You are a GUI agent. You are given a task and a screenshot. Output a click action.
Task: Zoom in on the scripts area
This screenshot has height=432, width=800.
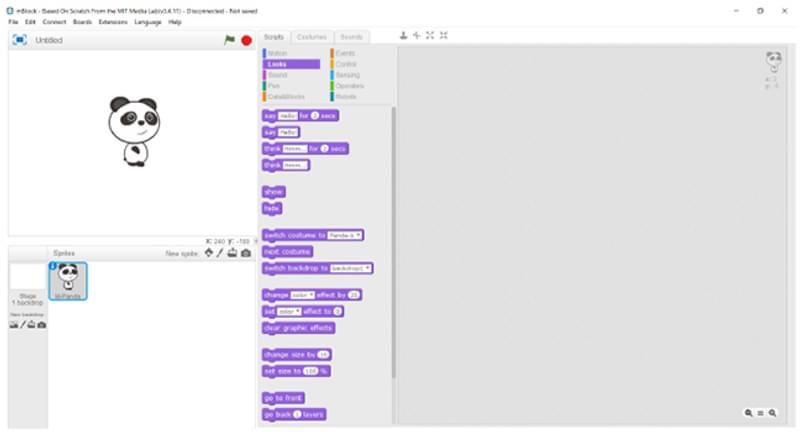[772, 413]
